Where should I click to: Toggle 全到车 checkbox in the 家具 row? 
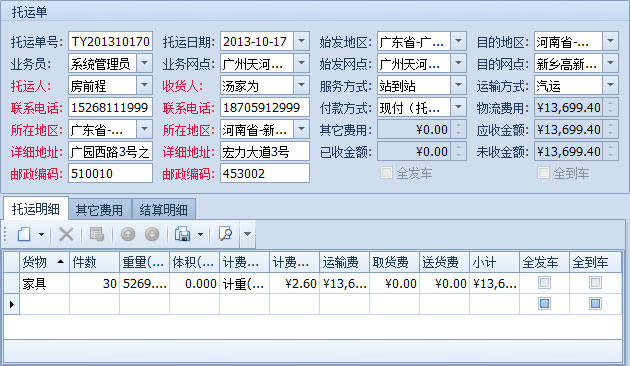[x=595, y=283]
